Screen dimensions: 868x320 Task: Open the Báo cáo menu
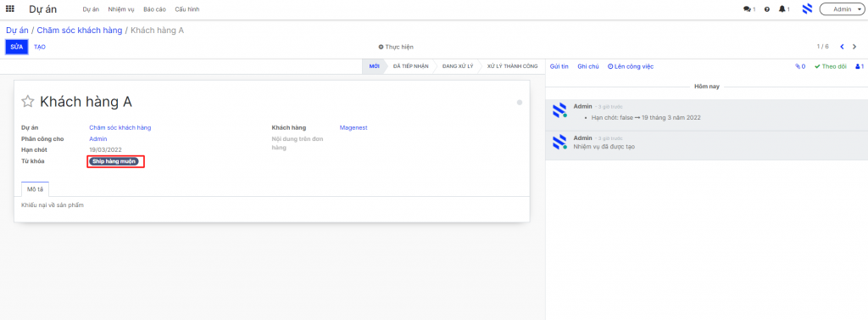click(154, 9)
